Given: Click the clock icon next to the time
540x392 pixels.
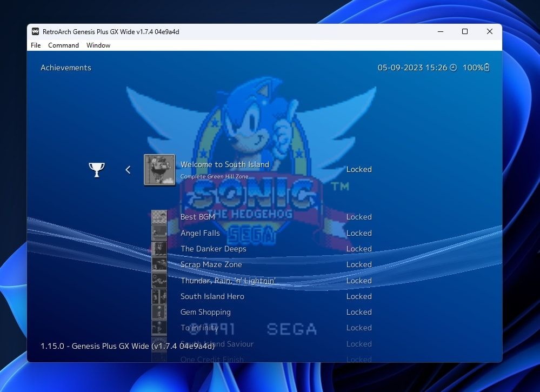Looking at the screenshot, I should click(x=454, y=68).
